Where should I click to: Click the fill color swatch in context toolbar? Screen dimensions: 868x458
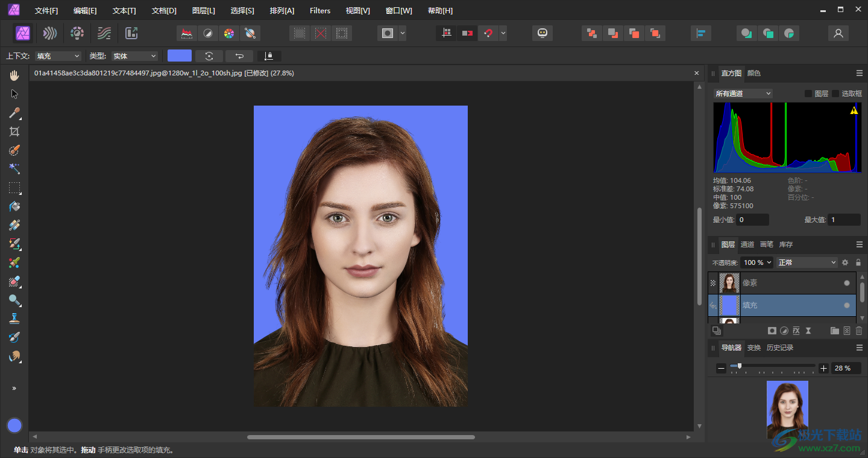[179, 56]
